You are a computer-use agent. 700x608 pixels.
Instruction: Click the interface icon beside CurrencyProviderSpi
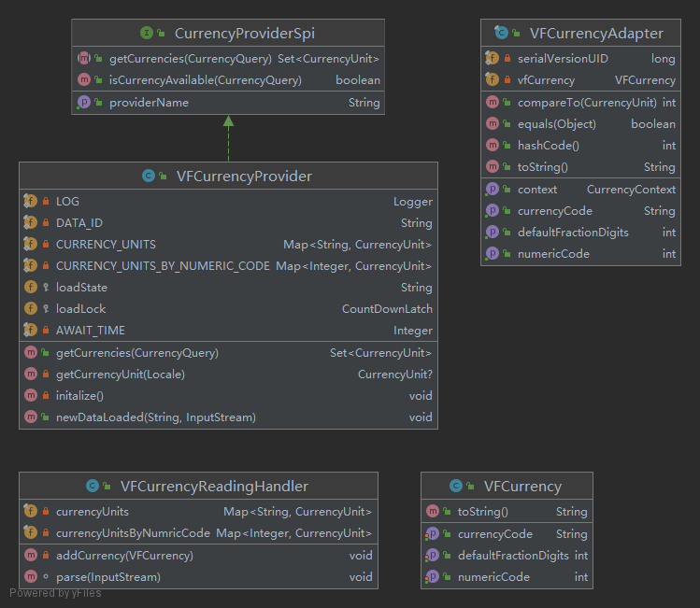147,33
